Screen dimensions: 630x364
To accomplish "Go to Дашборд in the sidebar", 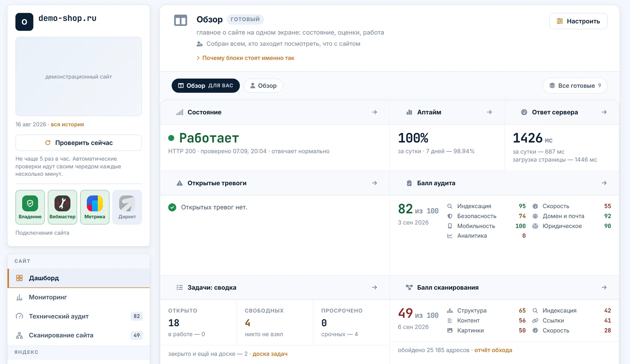I will click(79, 278).
